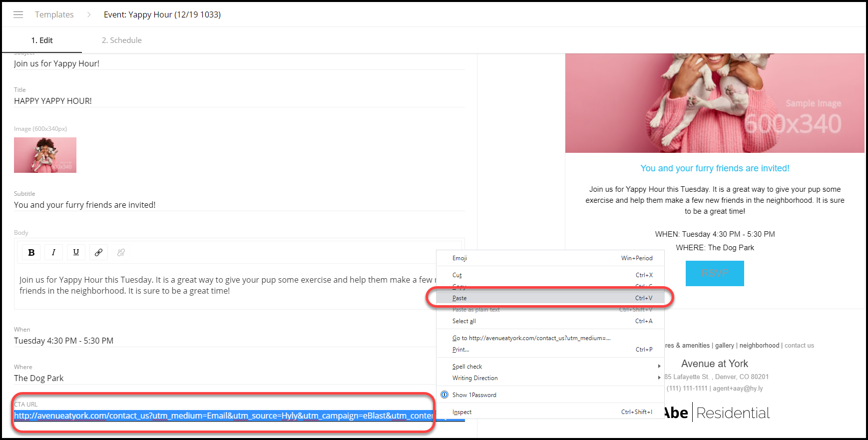Click the Subtitle input field

(x=239, y=205)
